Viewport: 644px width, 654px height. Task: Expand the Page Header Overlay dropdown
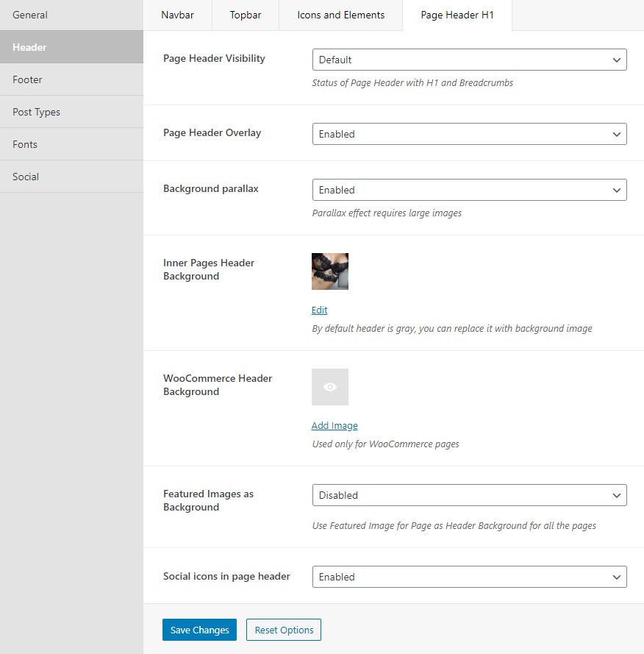tap(469, 134)
